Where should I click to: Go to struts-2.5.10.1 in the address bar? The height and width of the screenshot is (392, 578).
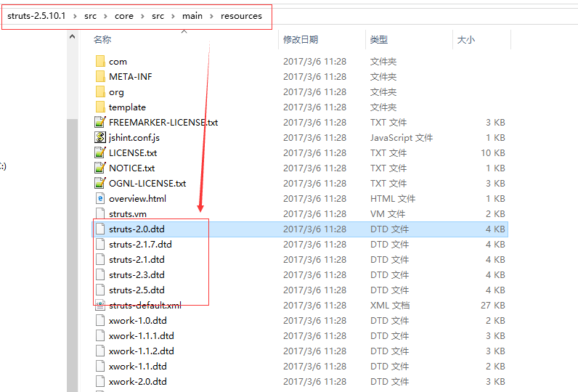[36, 16]
